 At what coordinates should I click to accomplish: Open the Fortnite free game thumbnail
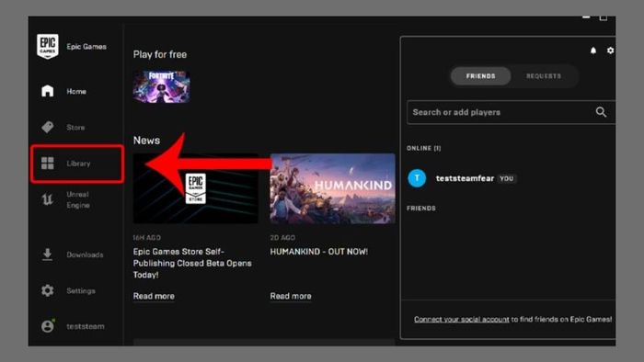pos(161,86)
